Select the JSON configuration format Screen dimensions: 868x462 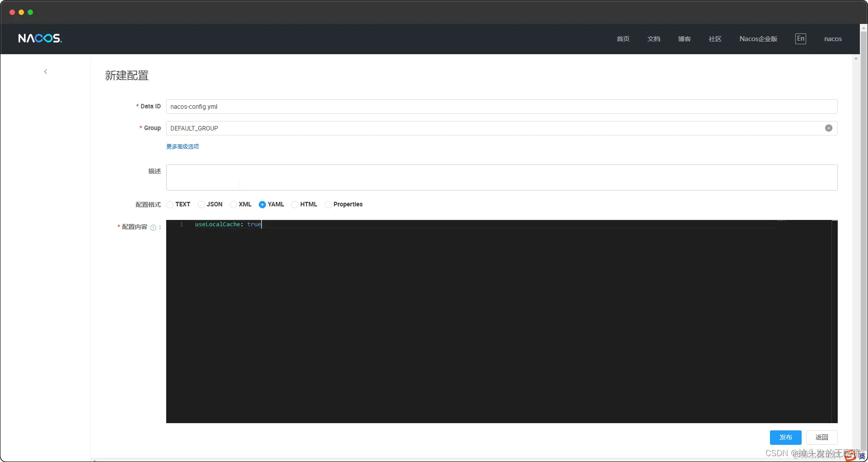pos(201,205)
